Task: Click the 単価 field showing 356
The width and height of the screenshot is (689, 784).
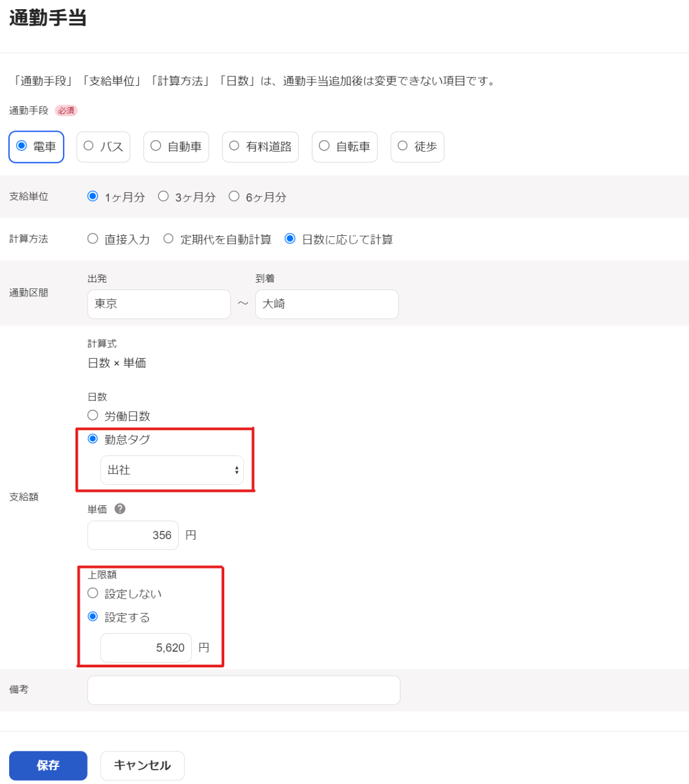Action: click(133, 535)
